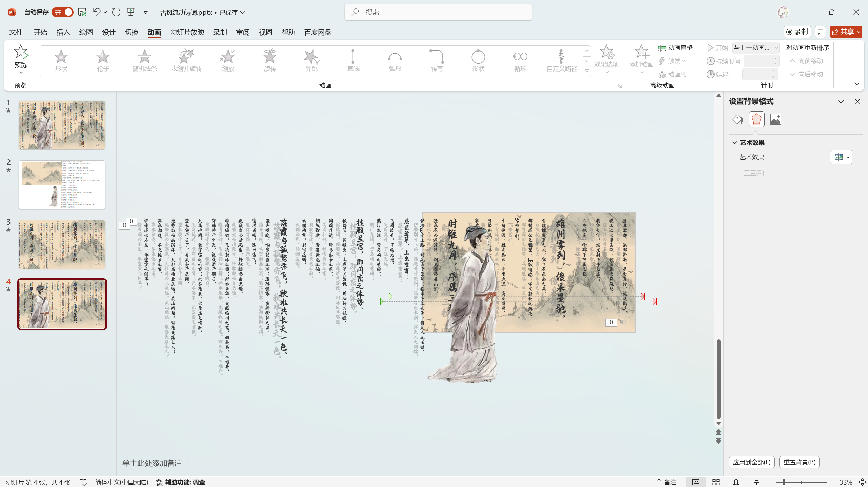Viewport: 868px width, 487px height.
Task: Select the 缩放 zoom animation
Action: click(x=228, y=61)
